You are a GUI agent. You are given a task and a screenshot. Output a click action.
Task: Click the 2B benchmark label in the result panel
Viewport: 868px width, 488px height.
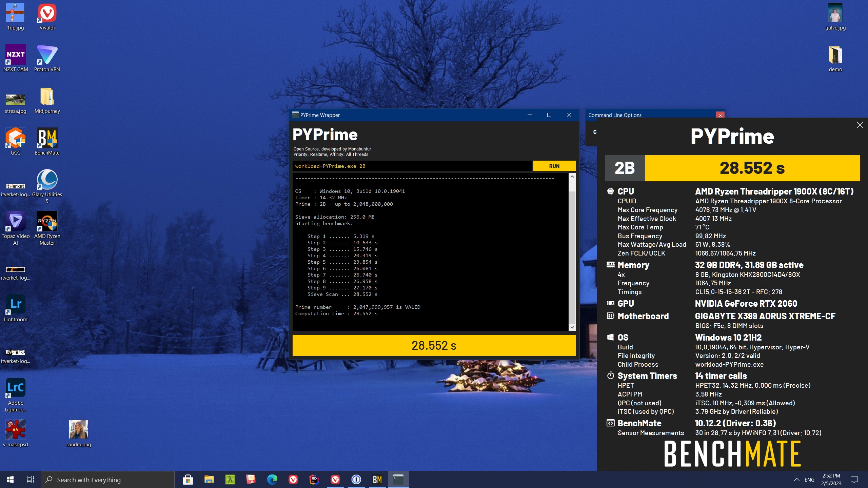[x=625, y=168]
